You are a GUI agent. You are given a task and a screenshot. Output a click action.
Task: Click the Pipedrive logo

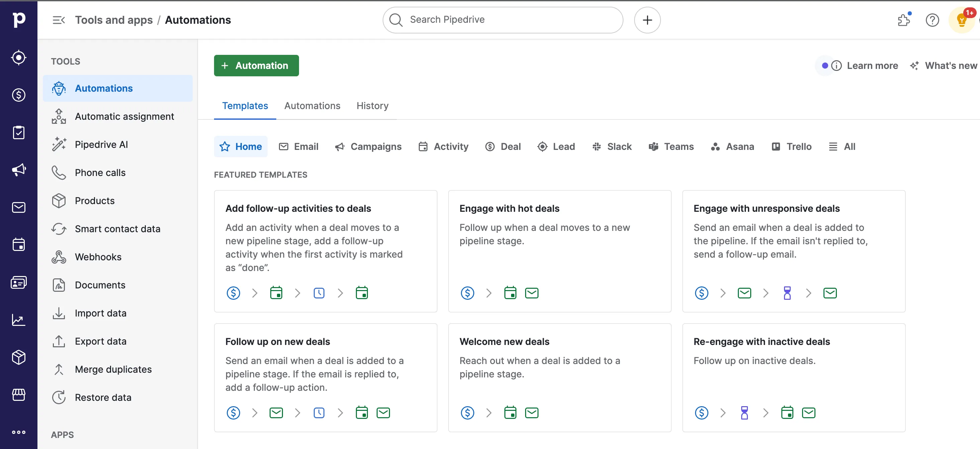pyautogui.click(x=18, y=19)
